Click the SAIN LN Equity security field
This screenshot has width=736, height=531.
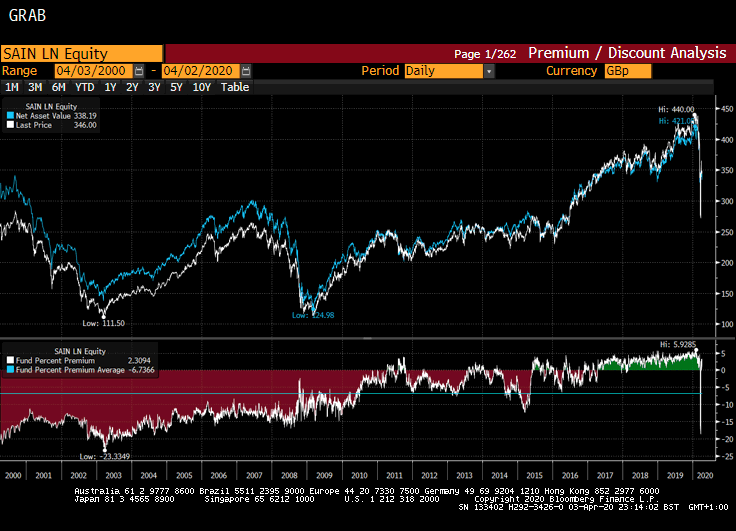tap(81, 54)
